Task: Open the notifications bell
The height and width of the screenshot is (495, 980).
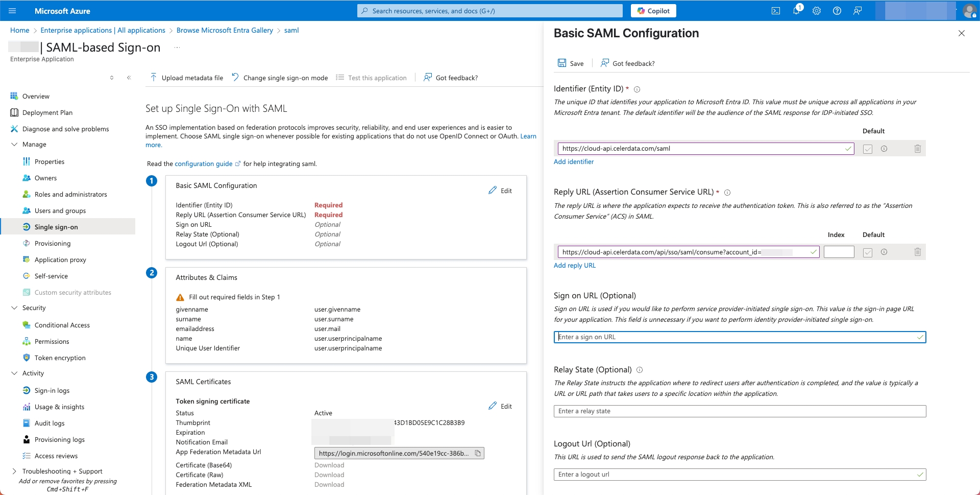Action: (796, 11)
